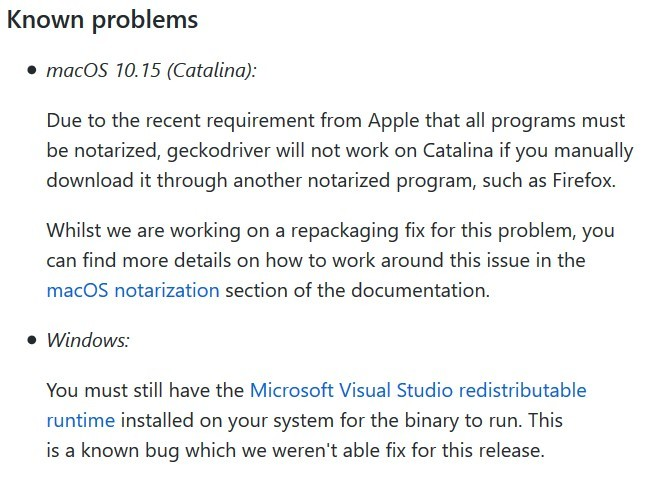Click the word "geckodriver"

197,151
